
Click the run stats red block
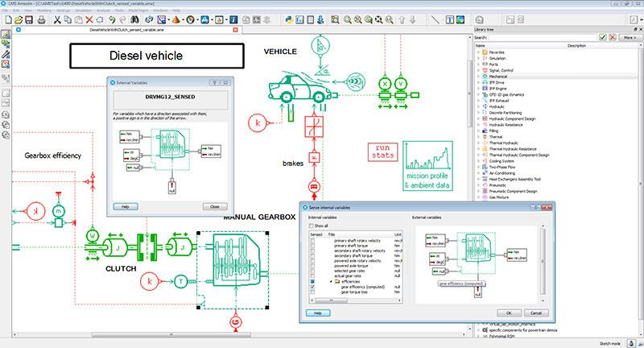[382, 151]
